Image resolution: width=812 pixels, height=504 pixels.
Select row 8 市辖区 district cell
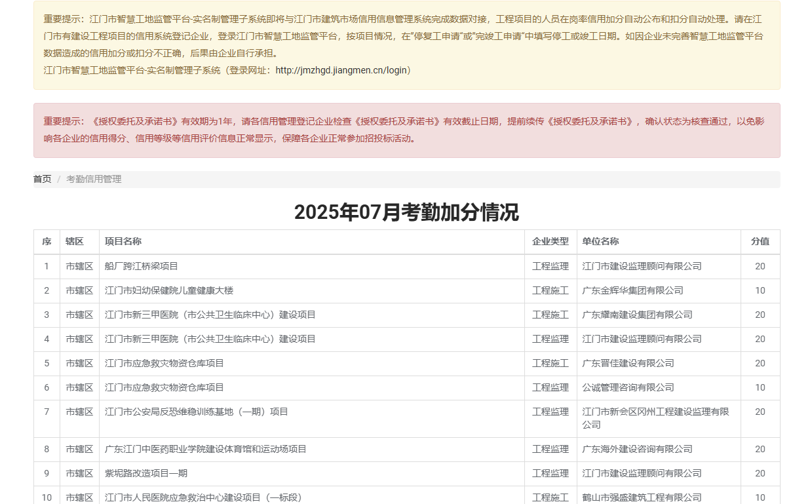(80, 449)
